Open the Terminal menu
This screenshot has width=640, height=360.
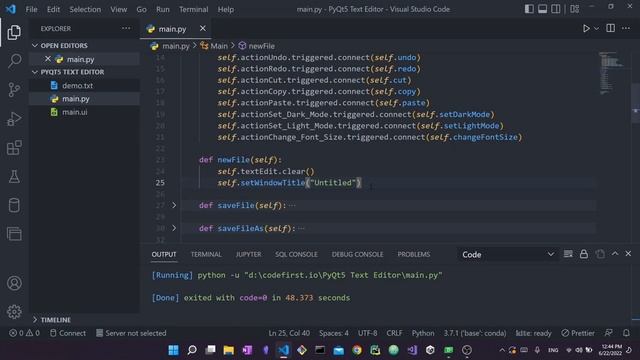pyautogui.click(x=193, y=9)
